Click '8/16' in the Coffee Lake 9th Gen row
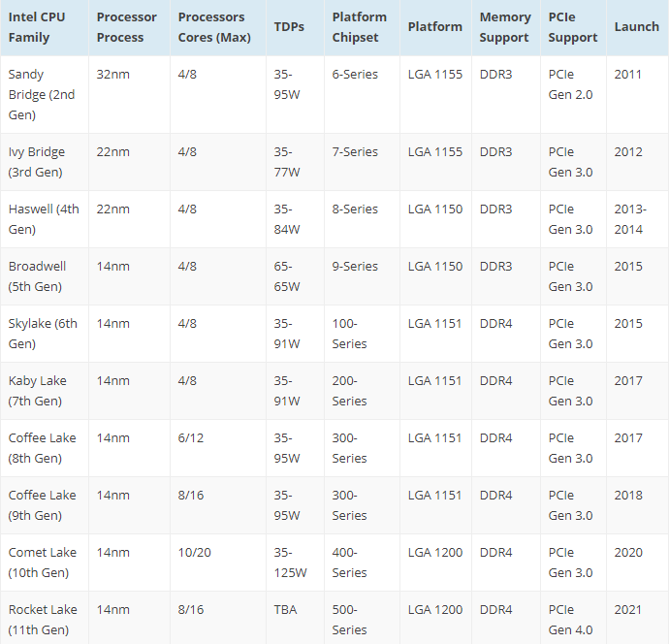The height and width of the screenshot is (644, 669). [191, 495]
